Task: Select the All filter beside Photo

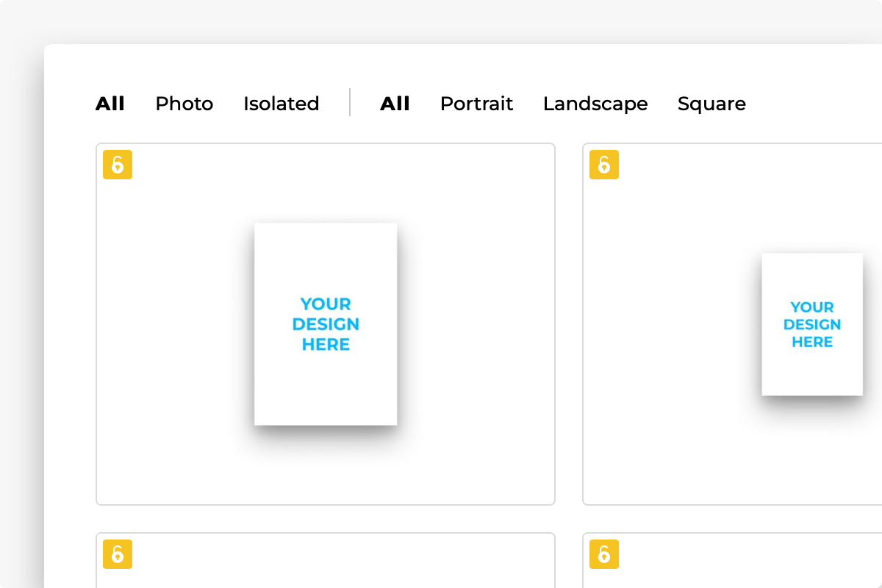Action: coord(110,104)
